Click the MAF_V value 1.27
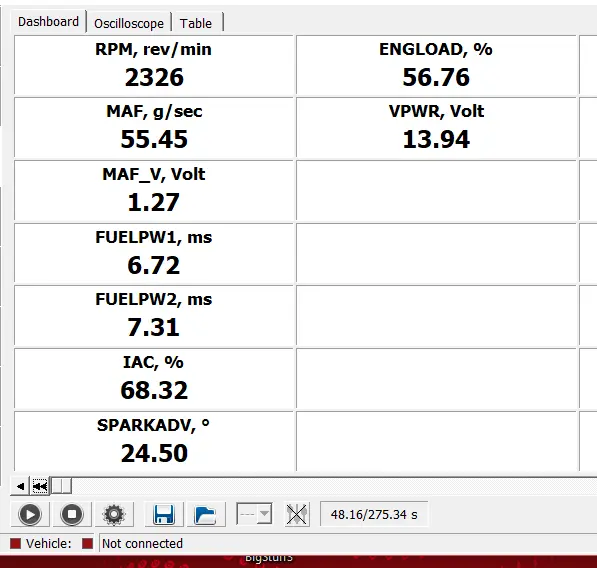 click(x=153, y=202)
